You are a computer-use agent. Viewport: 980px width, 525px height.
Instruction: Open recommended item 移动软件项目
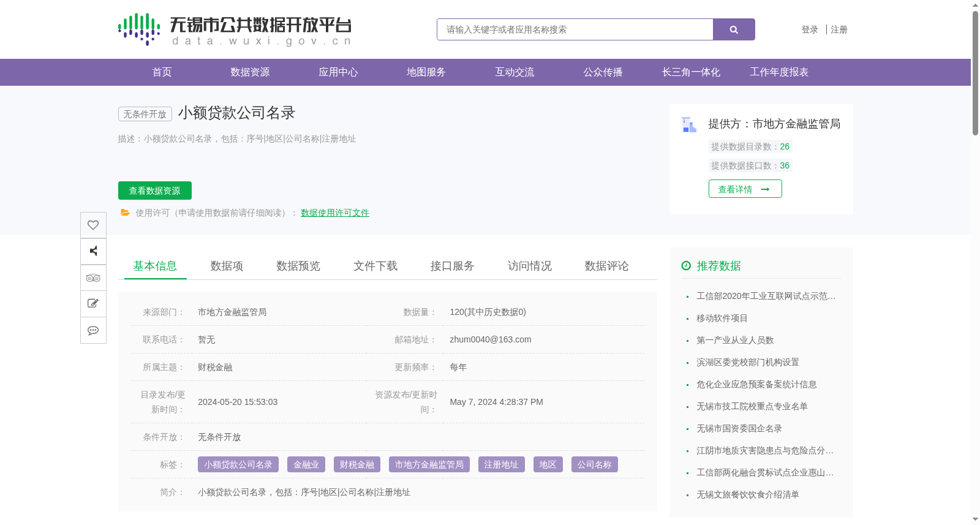pos(722,318)
